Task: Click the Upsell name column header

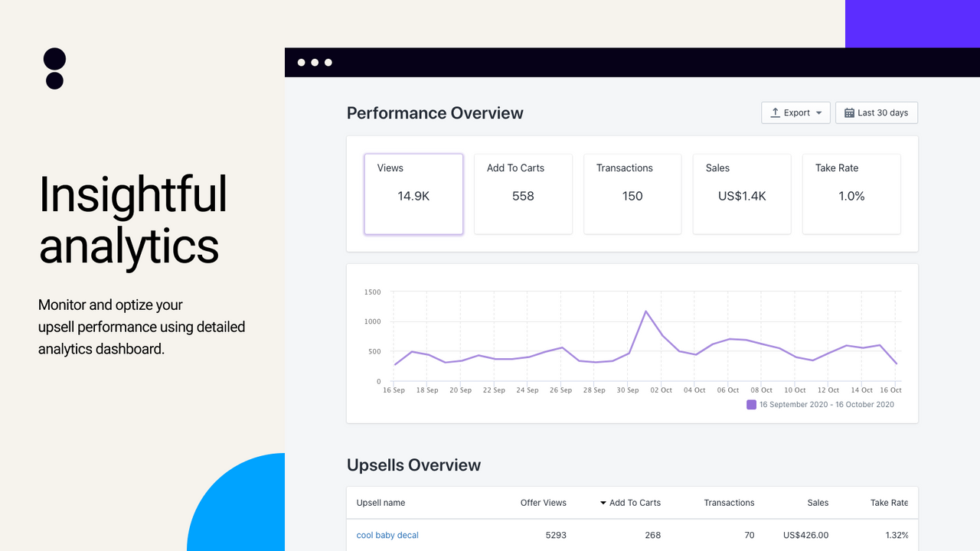Action: pyautogui.click(x=381, y=503)
